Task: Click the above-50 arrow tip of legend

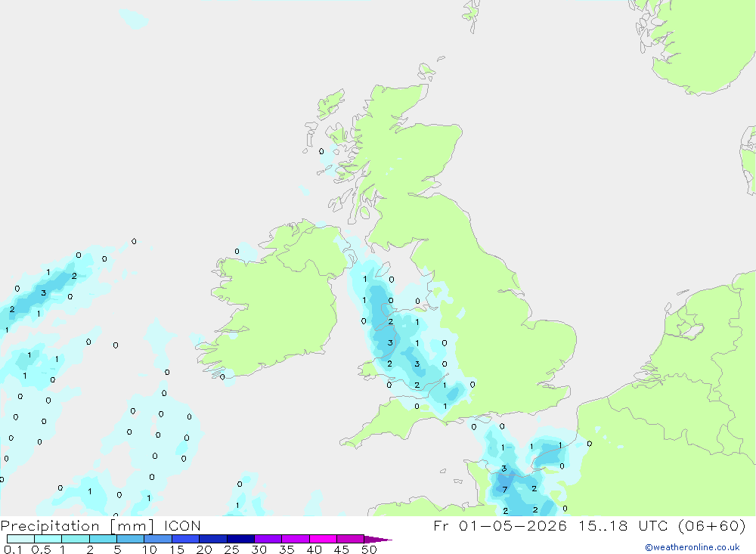Action: [378, 540]
